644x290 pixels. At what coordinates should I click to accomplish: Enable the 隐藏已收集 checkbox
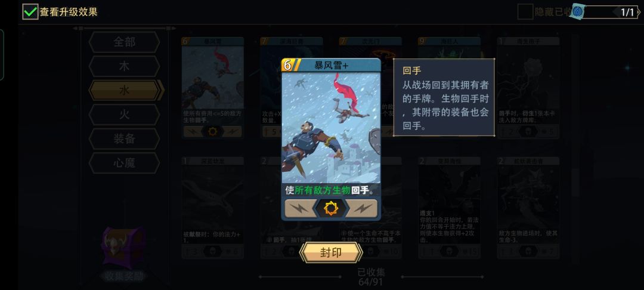pos(525,12)
